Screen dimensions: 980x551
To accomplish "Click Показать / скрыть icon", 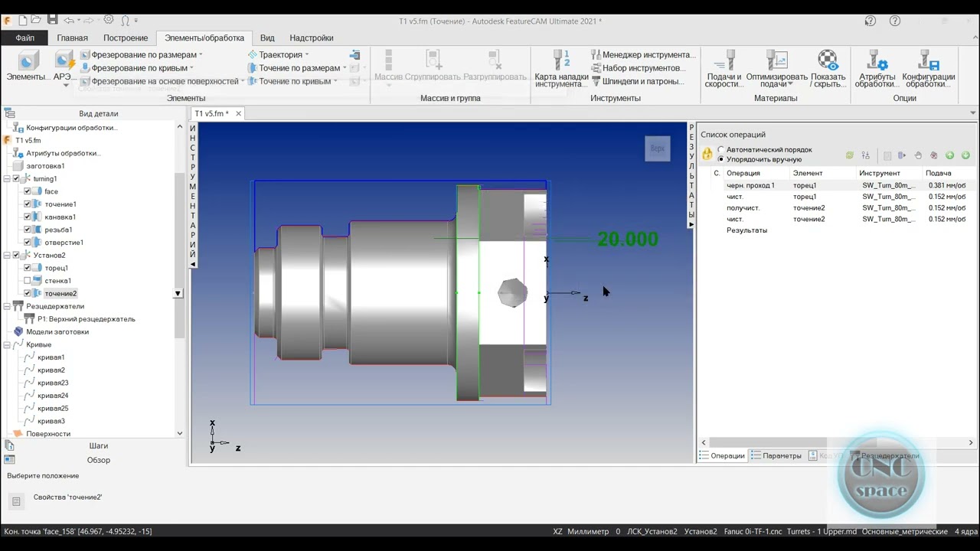I will click(x=828, y=60).
